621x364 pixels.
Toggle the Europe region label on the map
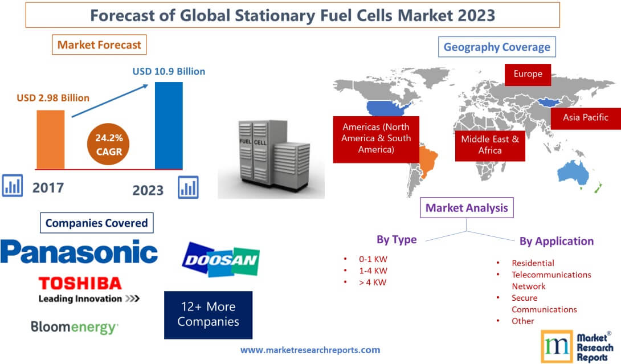528,73
